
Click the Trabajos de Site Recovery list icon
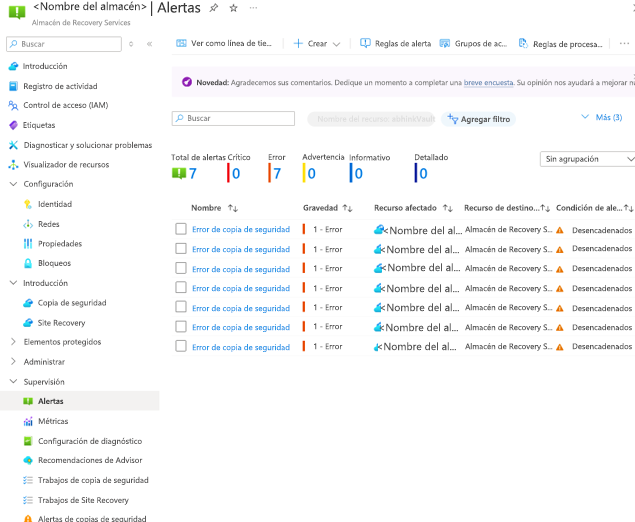28,500
